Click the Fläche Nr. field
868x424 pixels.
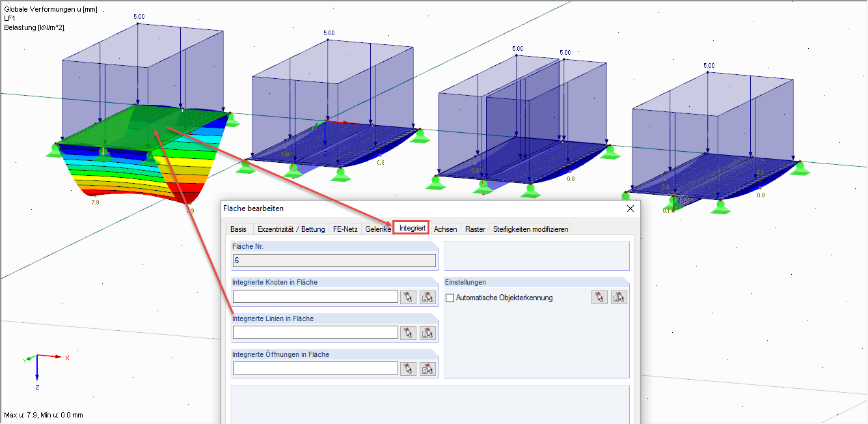coord(334,261)
